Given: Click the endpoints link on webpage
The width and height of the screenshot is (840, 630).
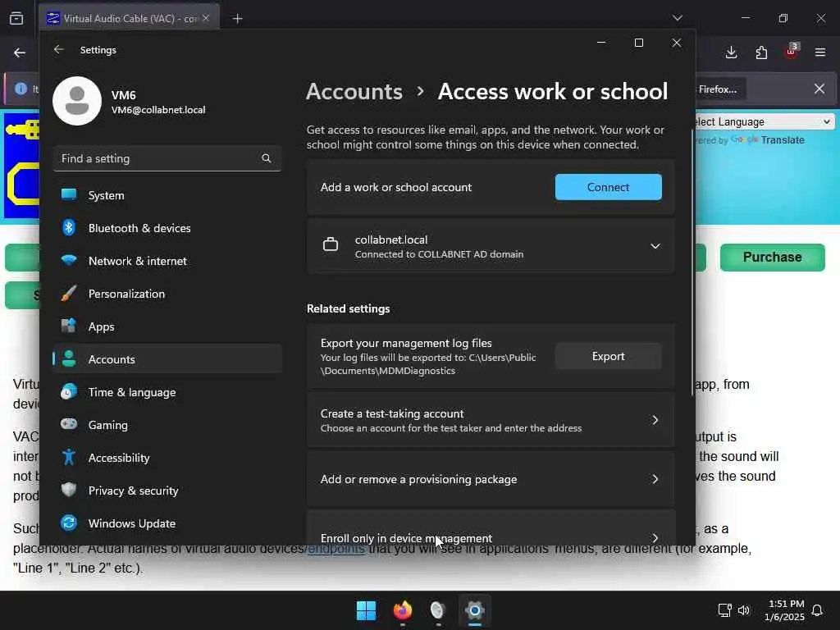Looking at the screenshot, I should [336, 549].
